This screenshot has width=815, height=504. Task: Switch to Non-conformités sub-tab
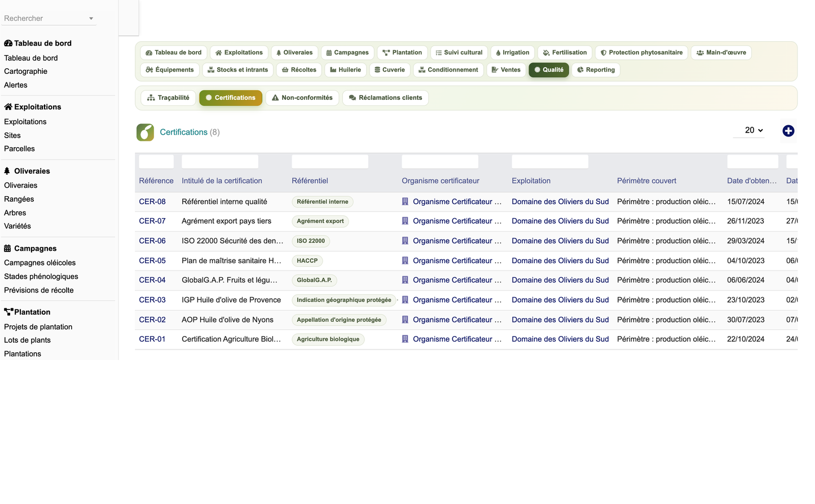click(302, 98)
